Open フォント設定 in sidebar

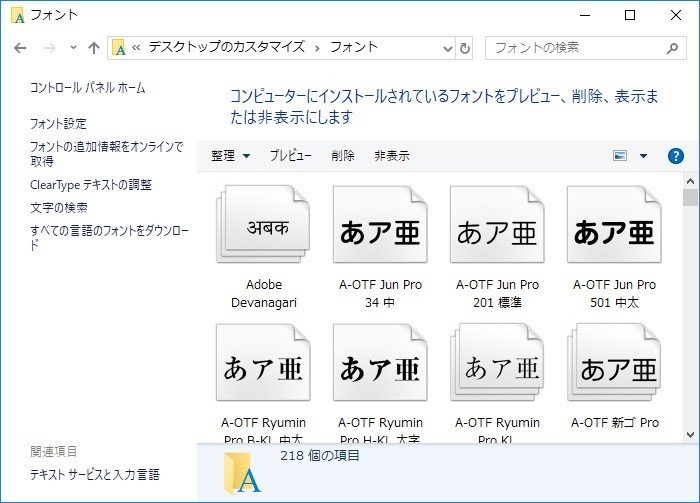[58, 123]
